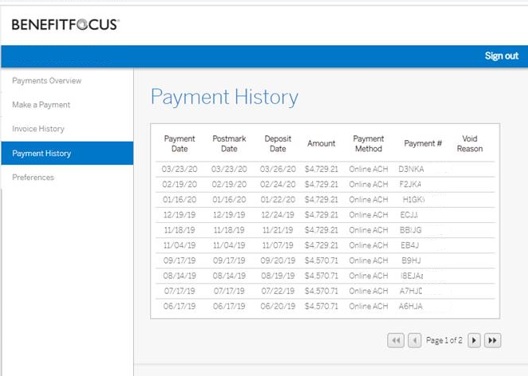Select payment number D3NKA
The height and width of the screenshot is (376, 528).
pos(411,169)
